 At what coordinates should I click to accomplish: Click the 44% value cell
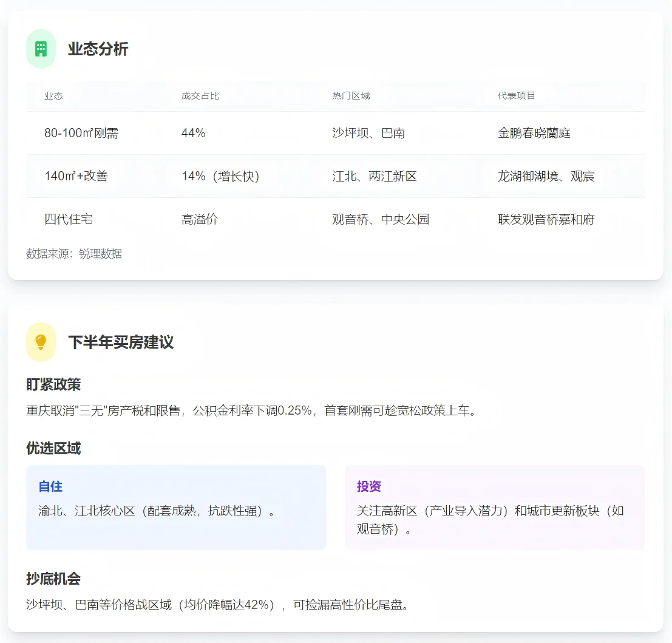[x=193, y=133]
